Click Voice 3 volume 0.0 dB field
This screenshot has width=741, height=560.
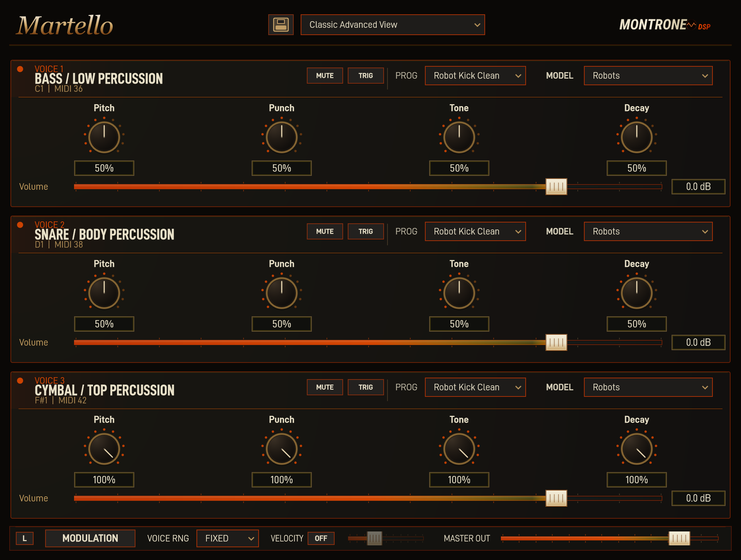[699, 498]
